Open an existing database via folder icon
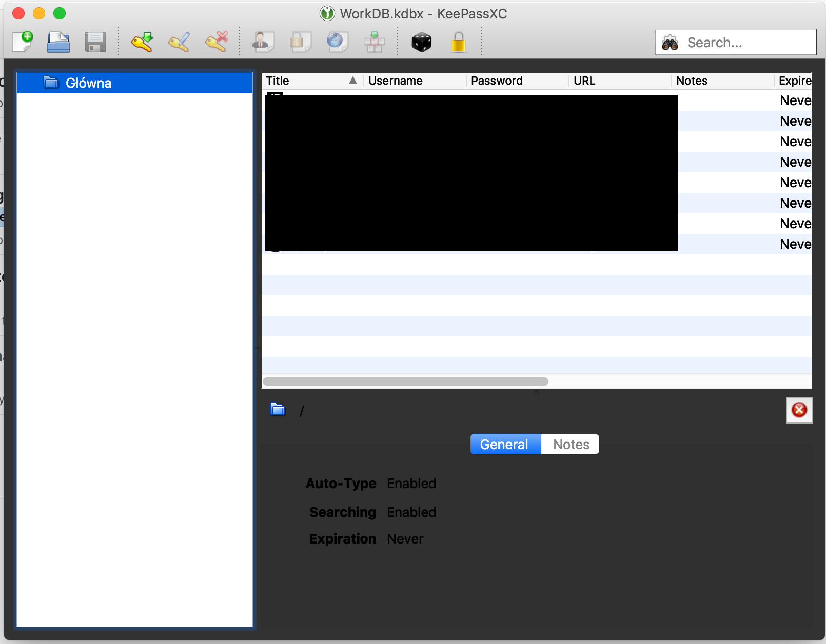Viewport: 826px width, 644px height. click(x=58, y=42)
